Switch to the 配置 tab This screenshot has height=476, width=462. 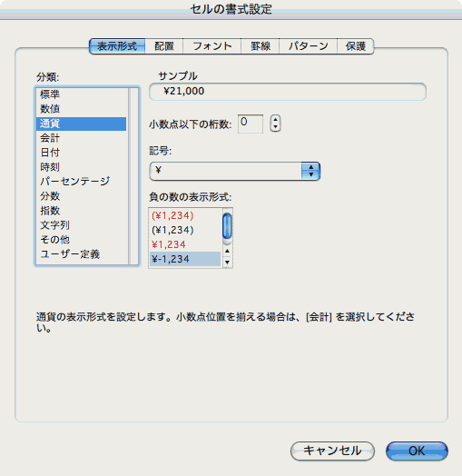163,46
